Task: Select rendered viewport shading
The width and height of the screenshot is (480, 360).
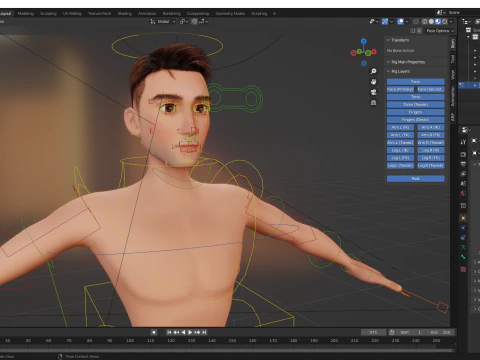Action: [444, 22]
